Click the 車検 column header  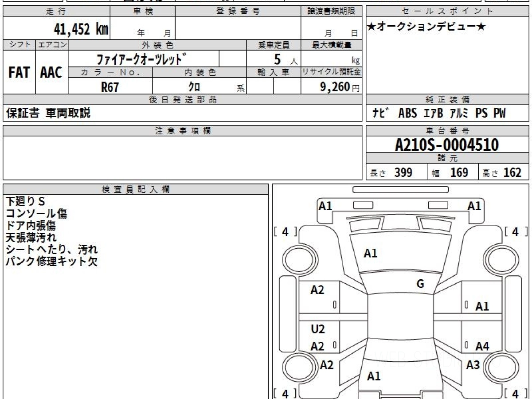(x=143, y=12)
